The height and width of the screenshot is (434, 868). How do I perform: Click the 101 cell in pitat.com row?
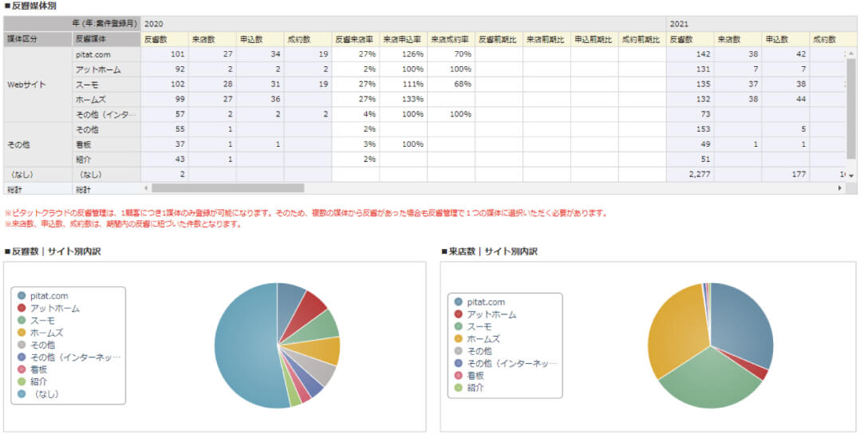(x=164, y=54)
